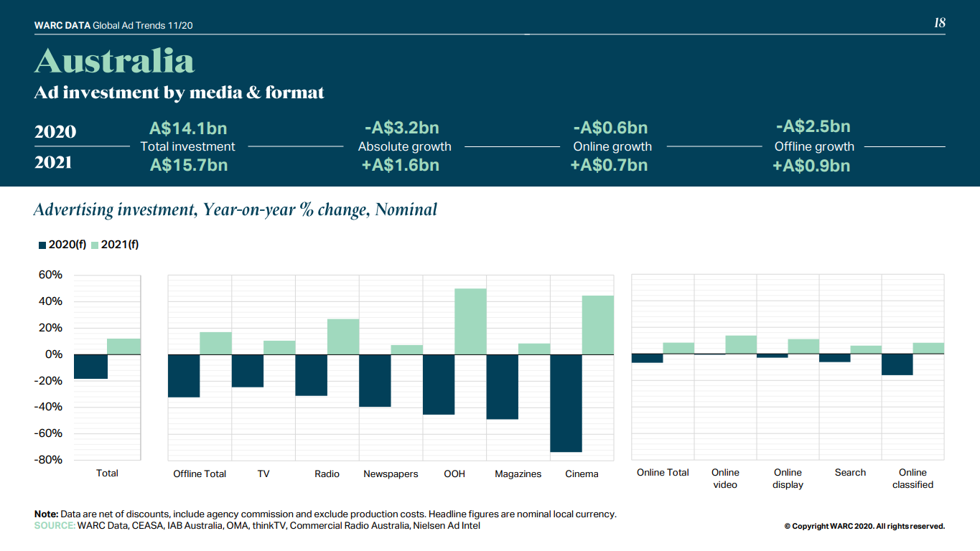This screenshot has height=551, width=980.
Task: Select the Australia heading
Action: pyautogui.click(x=114, y=61)
